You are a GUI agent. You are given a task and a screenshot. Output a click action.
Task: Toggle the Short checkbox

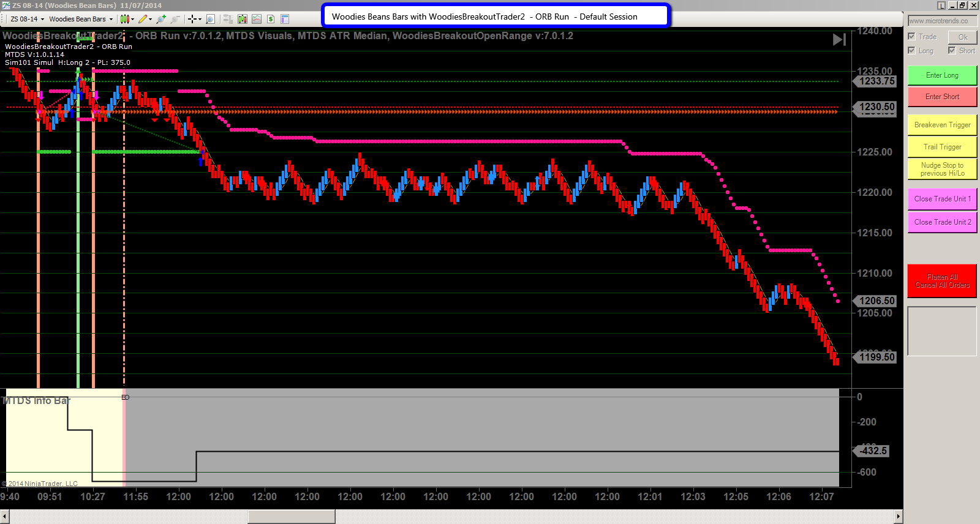tap(952, 51)
